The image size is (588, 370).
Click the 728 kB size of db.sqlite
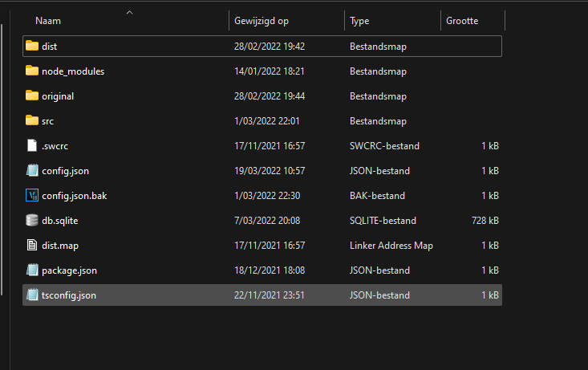tap(485, 221)
